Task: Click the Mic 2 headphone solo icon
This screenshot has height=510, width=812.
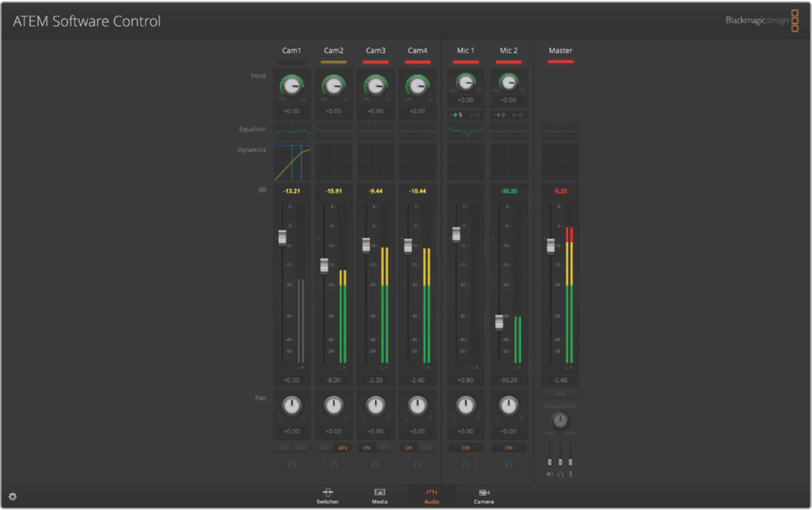Action: coord(508,464)
